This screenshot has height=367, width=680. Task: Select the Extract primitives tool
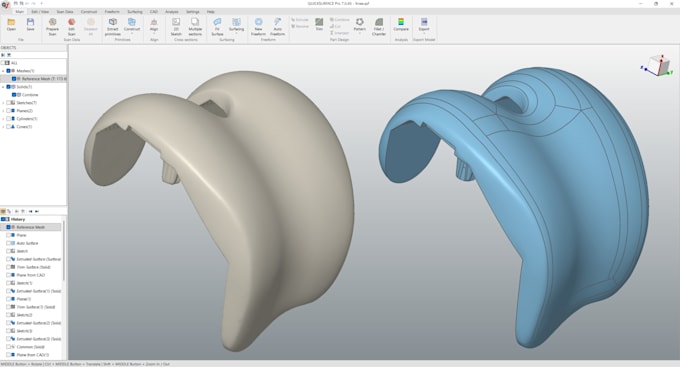[x=113, y=26]
